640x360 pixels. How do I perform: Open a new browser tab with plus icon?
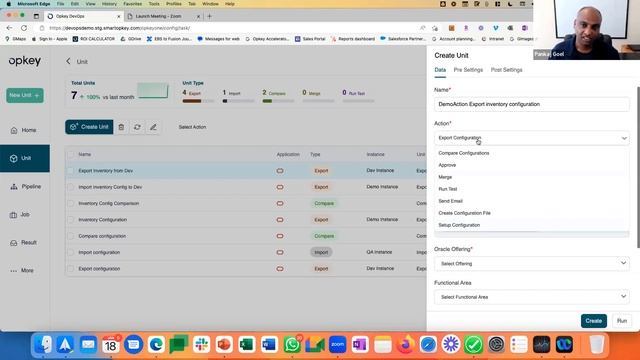tap(210, 16)
